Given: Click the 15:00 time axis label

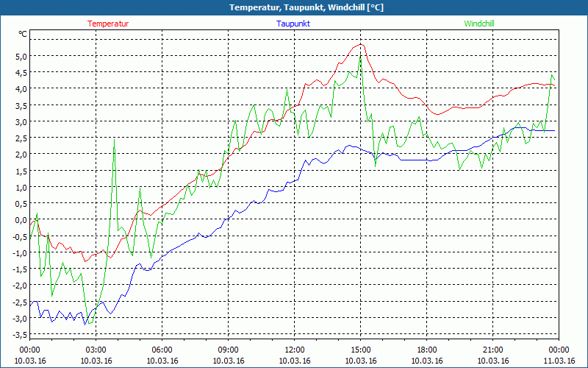Looking at the screenshot, I should click(361, 350).
